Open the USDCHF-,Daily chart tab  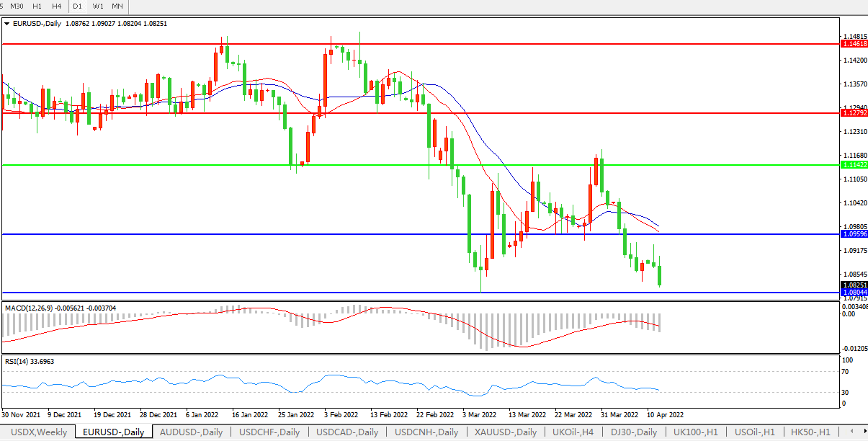pos(269,432)
